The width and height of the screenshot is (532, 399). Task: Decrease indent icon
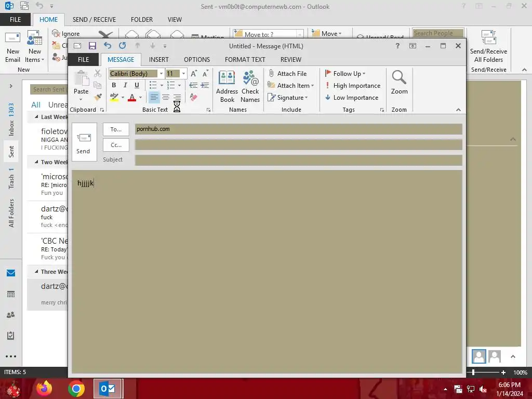(193, 85)
